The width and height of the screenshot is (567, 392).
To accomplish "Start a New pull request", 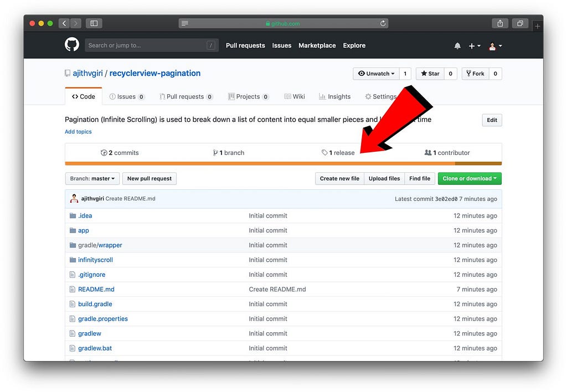I will 150,179.
